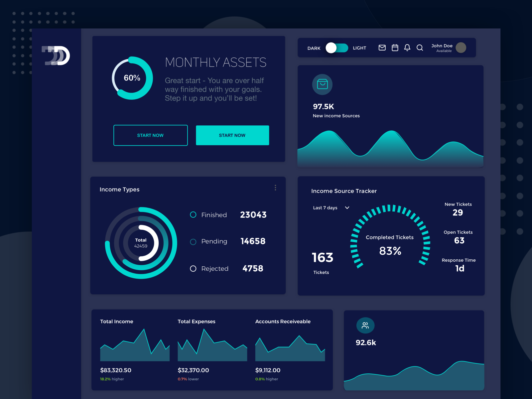Switch to LIGHT mode label

pos(359,48)
